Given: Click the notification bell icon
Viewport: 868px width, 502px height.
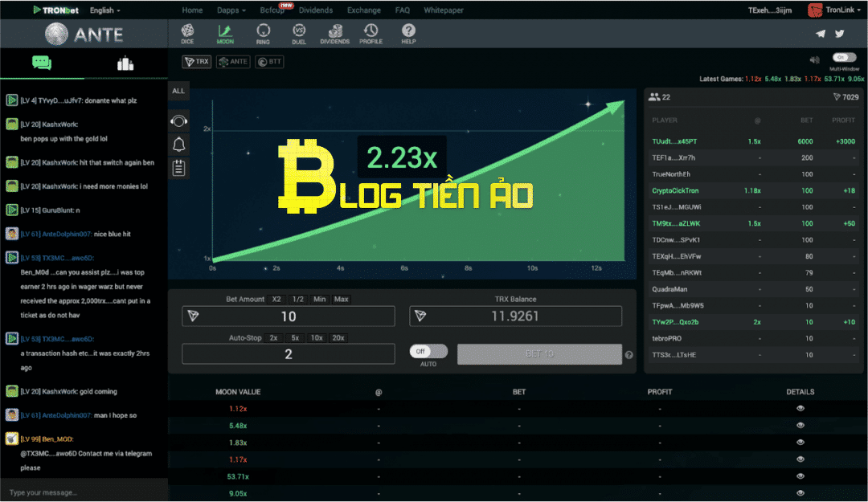Looking at the screenshot, I should (178, 145).
